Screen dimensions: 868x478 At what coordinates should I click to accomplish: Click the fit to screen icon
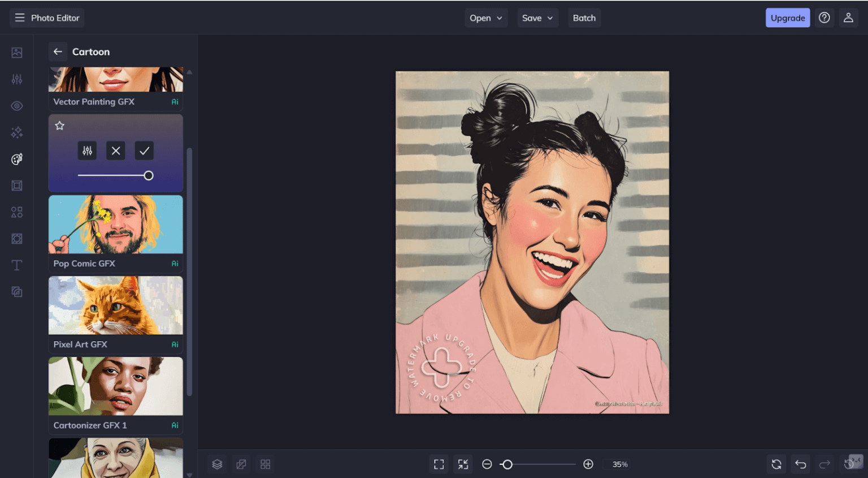[439, 464]
